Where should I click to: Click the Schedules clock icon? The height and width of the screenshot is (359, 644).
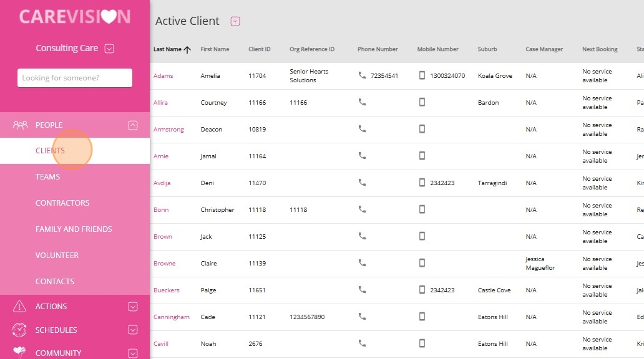coord(19,330)
